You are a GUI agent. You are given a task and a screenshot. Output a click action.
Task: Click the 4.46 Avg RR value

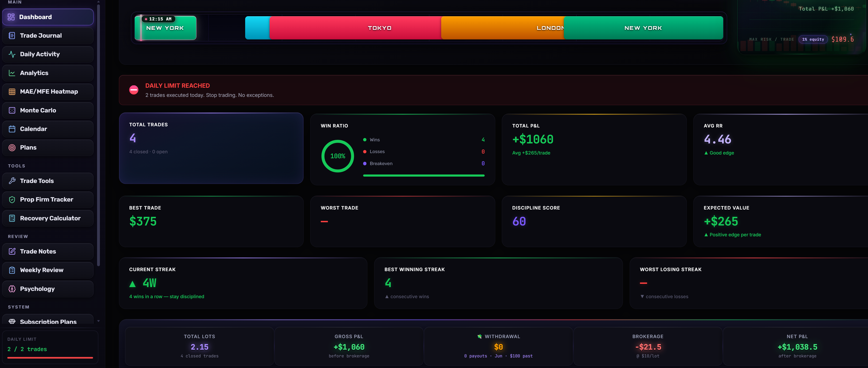pos(717,139)
